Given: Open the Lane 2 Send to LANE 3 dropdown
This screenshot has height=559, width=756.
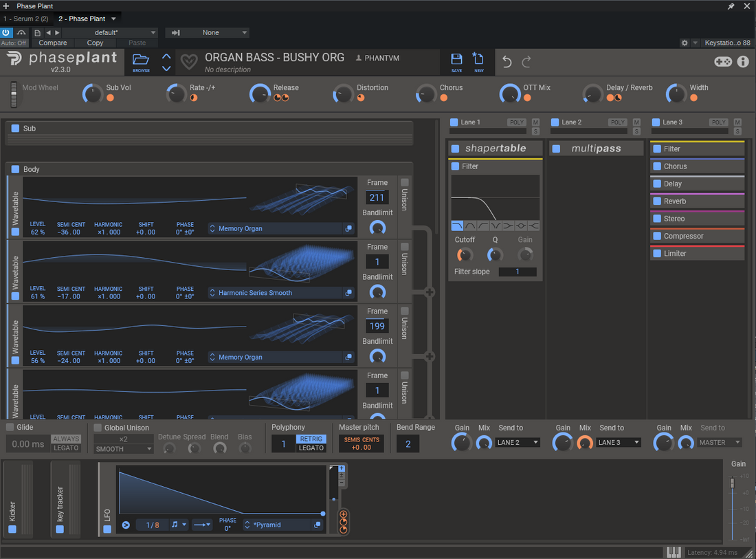Looking at the screenshot, I should point(619,442).
